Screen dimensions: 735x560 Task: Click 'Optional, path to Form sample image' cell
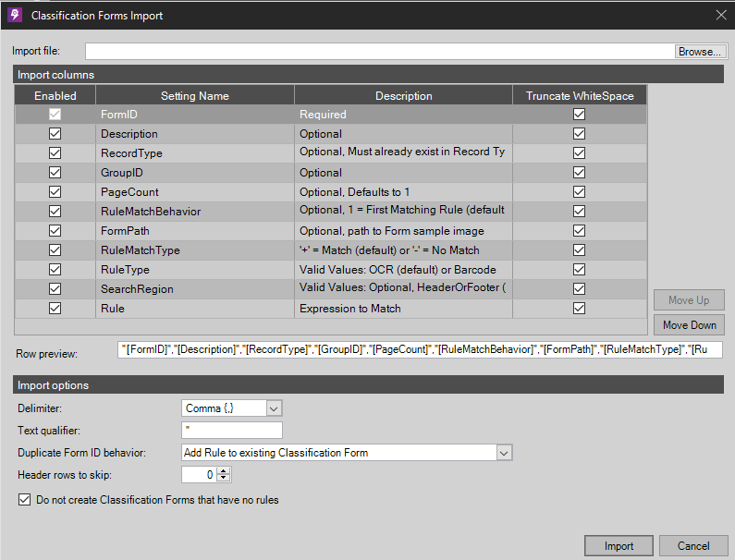click(404, 231)
